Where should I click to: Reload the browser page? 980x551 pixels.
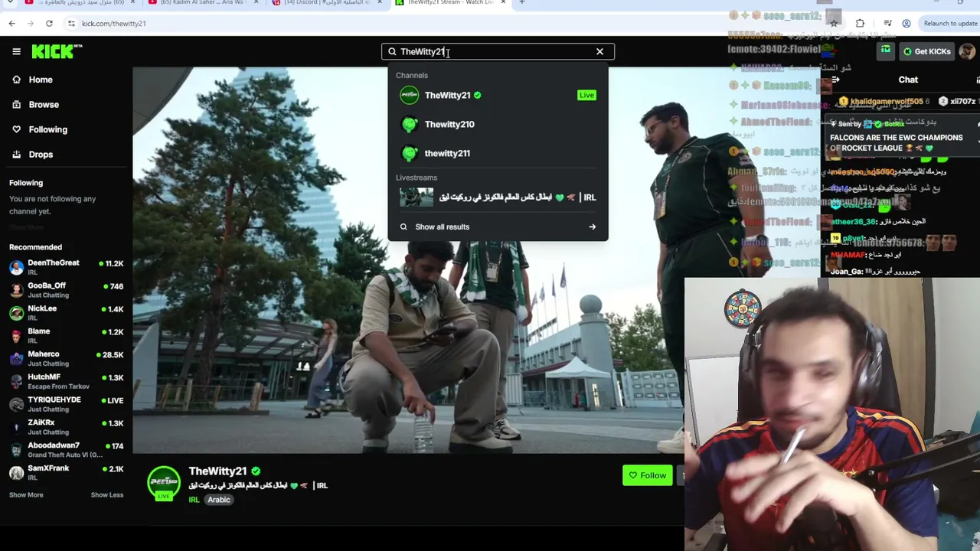pyautogui.click(x=49, y=23)
